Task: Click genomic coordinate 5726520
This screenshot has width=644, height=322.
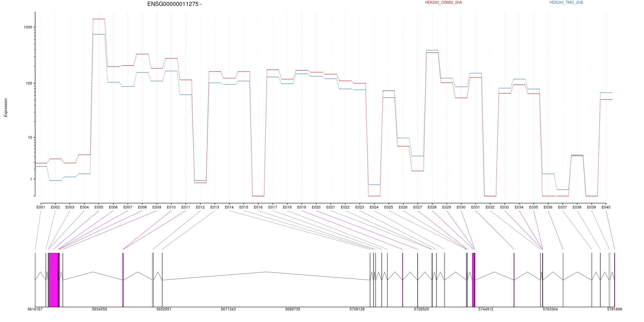Action: (422, 309)
